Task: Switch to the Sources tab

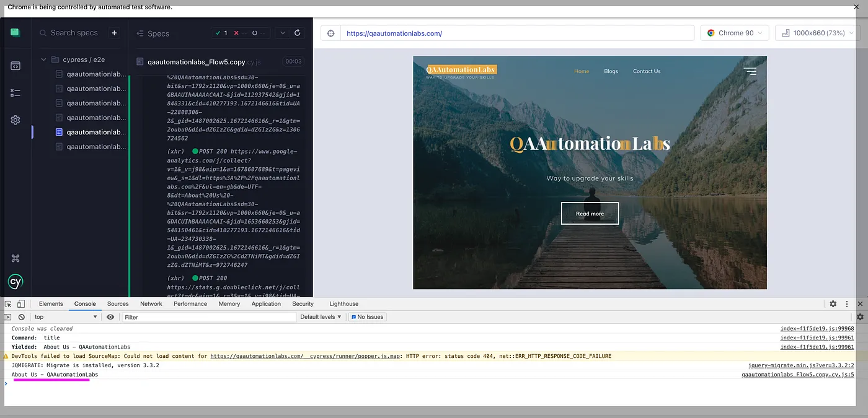Action: pos(118,303)
